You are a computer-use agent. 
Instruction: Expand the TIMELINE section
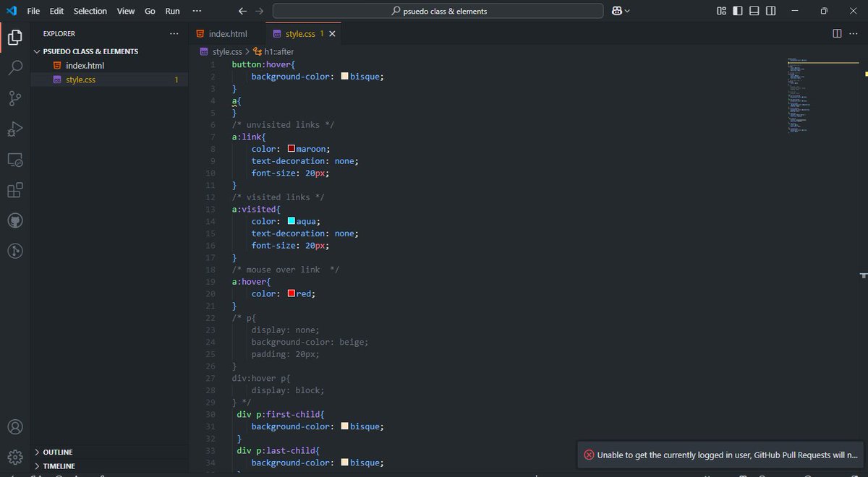[58, 465]
